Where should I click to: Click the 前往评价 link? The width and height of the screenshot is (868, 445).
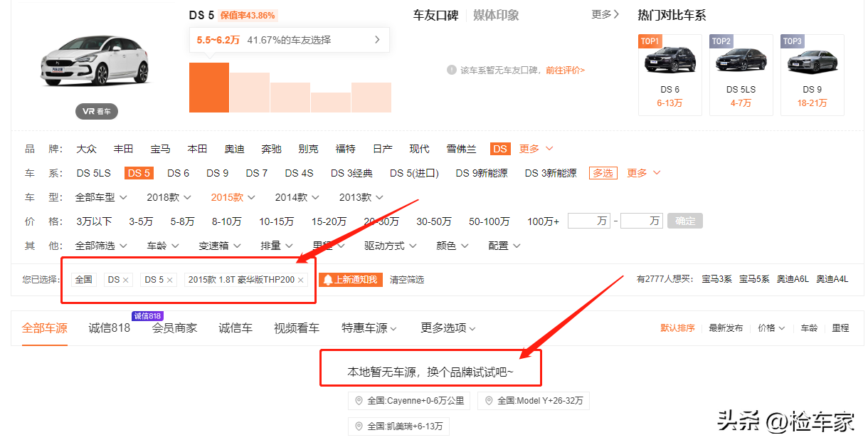(565, 70)
